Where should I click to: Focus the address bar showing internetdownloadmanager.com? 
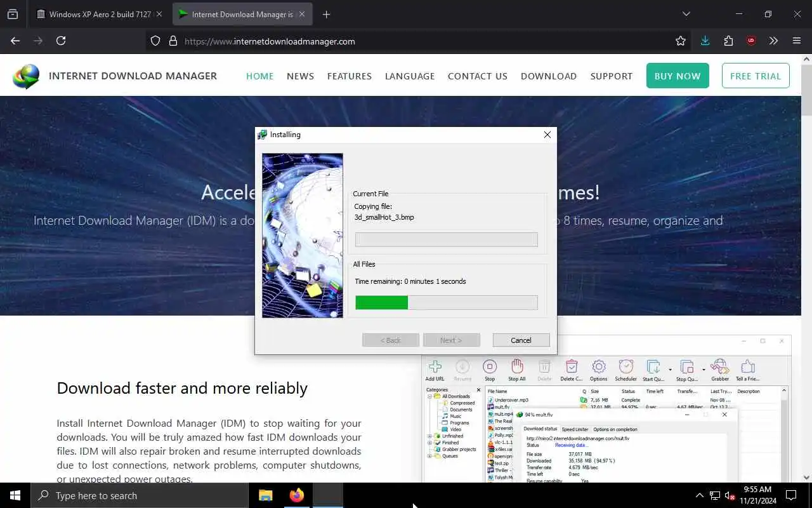[x=419, y=41]
